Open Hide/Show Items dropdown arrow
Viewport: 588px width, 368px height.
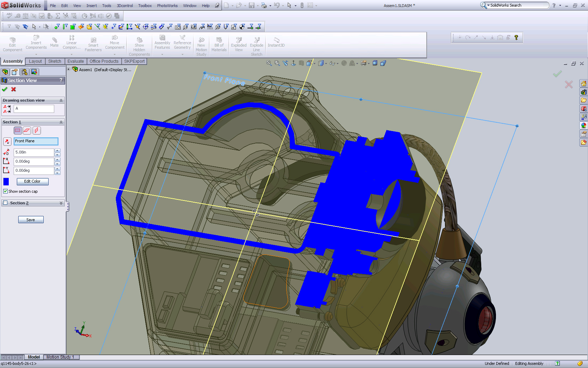pos(337,63)
